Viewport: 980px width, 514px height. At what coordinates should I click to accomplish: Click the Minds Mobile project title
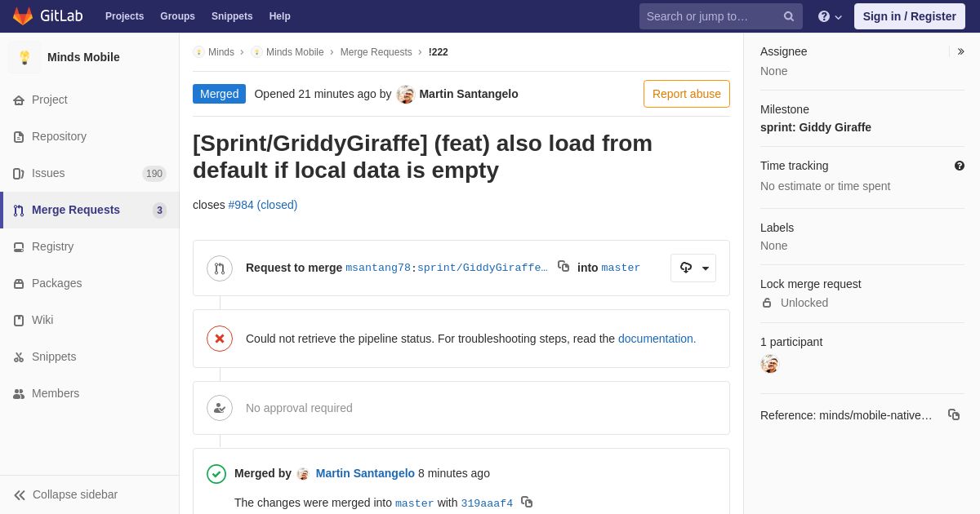[83, 57]
